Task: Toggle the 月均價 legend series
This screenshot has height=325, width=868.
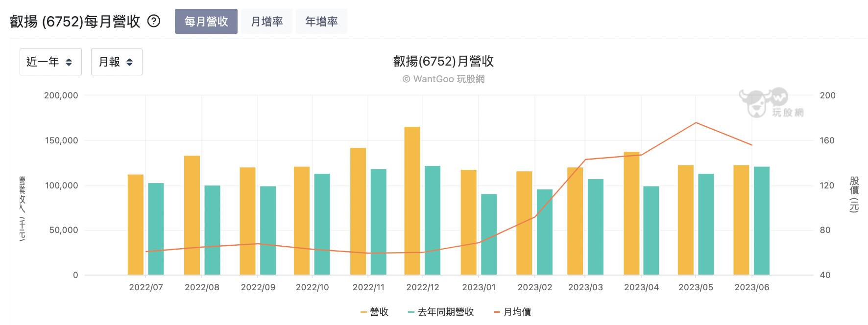Action: click(512, 312)
